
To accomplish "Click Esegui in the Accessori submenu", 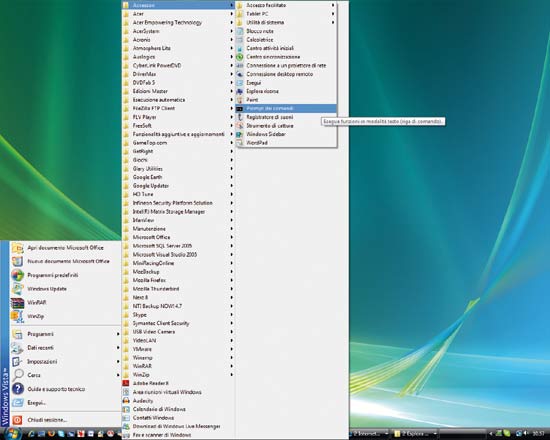I will pos(286,82).
